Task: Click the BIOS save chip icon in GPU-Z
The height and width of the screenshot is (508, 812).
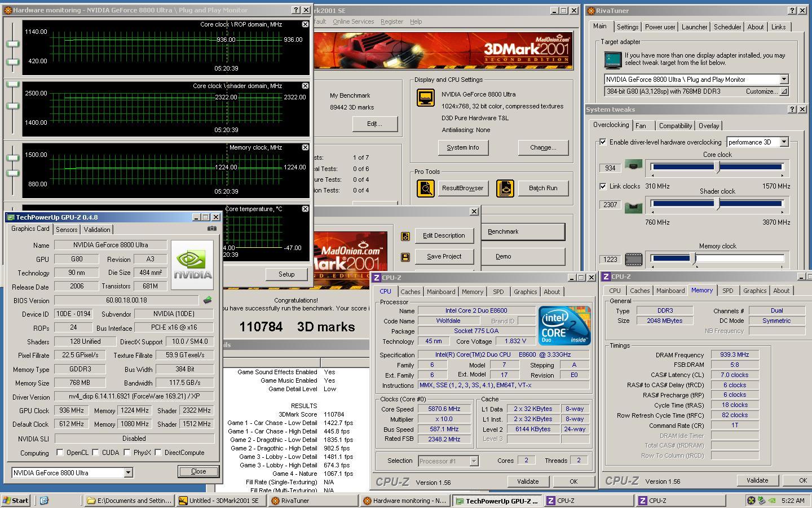Action: (208, 300)
